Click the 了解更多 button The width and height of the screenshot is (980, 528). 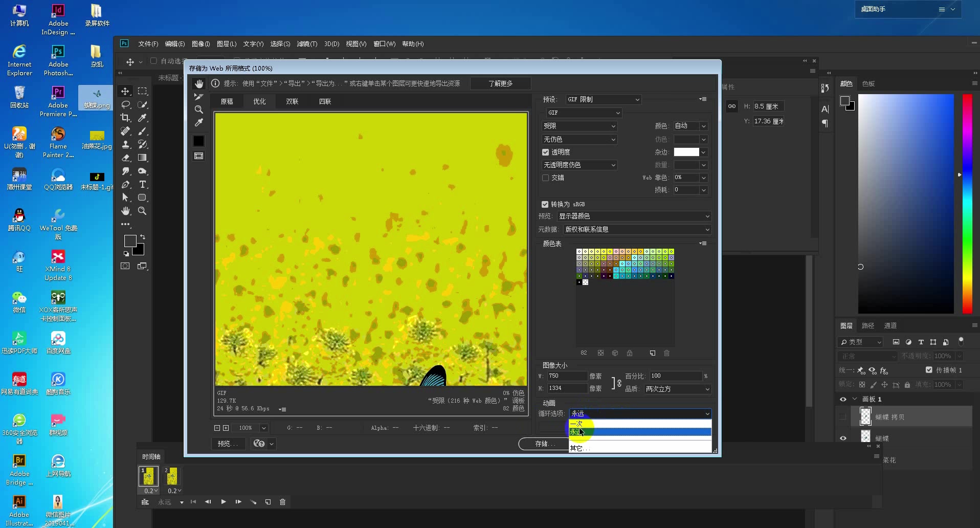click(x=500, y=83)
